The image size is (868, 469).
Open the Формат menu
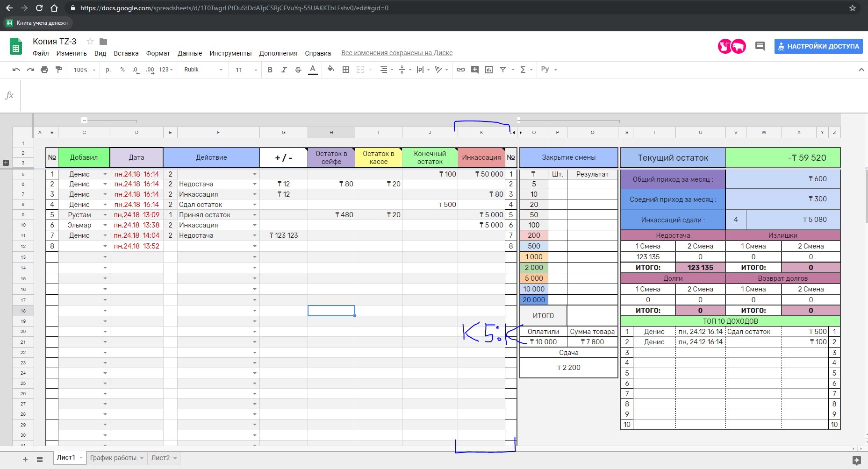click(158, 53)
